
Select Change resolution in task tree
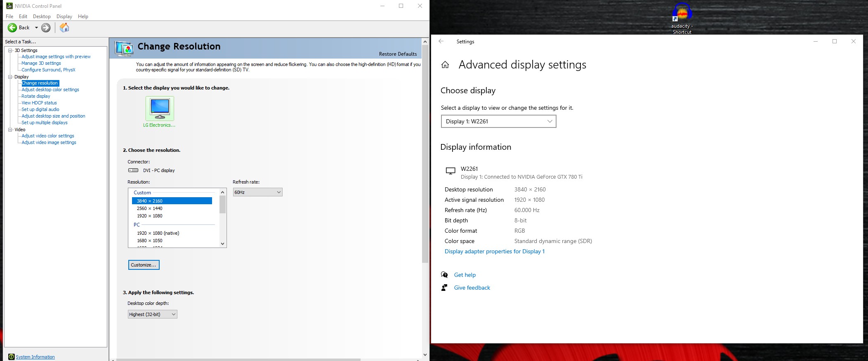tap(40, 83)
